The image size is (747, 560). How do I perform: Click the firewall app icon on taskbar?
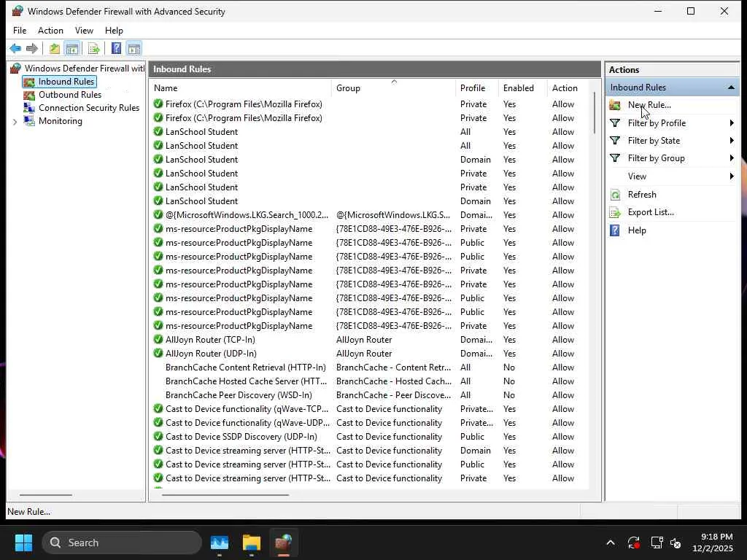pos(284,542)
